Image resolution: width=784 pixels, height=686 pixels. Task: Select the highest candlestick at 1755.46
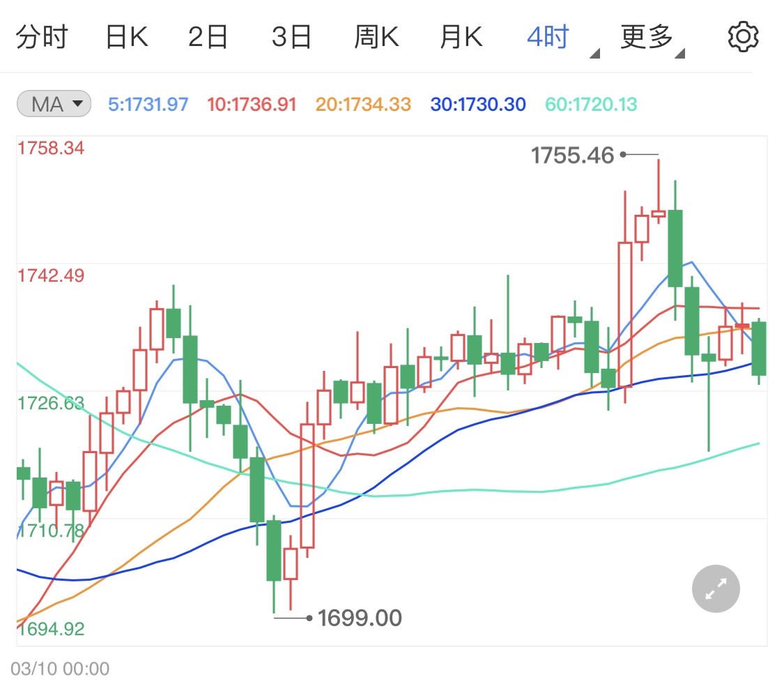[x=659, y=214]
